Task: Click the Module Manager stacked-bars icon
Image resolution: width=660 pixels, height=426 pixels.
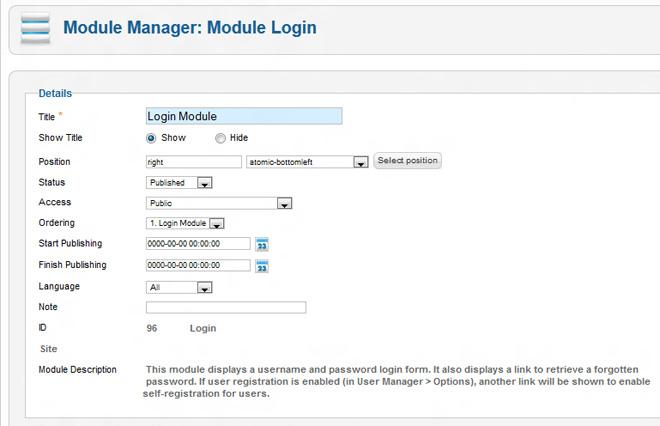Action: [35, 28]
